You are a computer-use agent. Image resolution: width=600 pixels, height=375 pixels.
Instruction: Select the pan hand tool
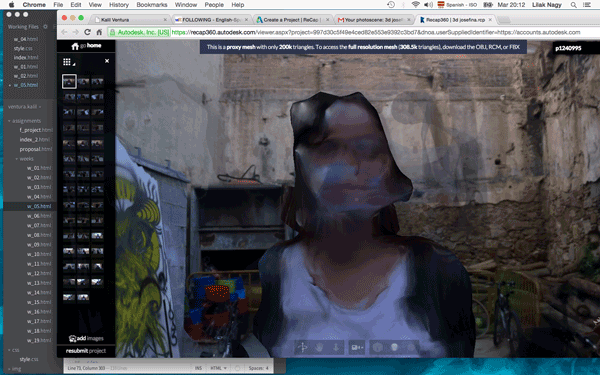[319, 347]
